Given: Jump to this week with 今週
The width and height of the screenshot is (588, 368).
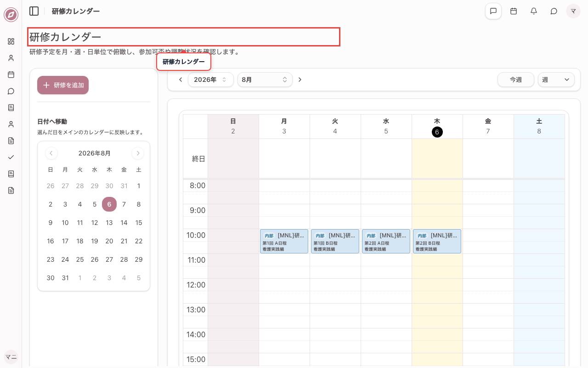Looking at the screenshot, I should [x=516, y=80].
